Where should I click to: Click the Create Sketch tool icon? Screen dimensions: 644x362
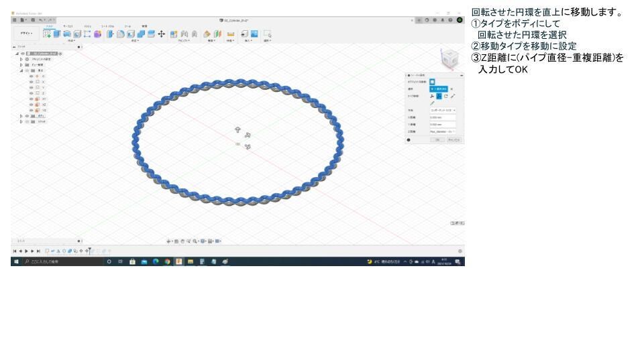[x=47, y=34]
